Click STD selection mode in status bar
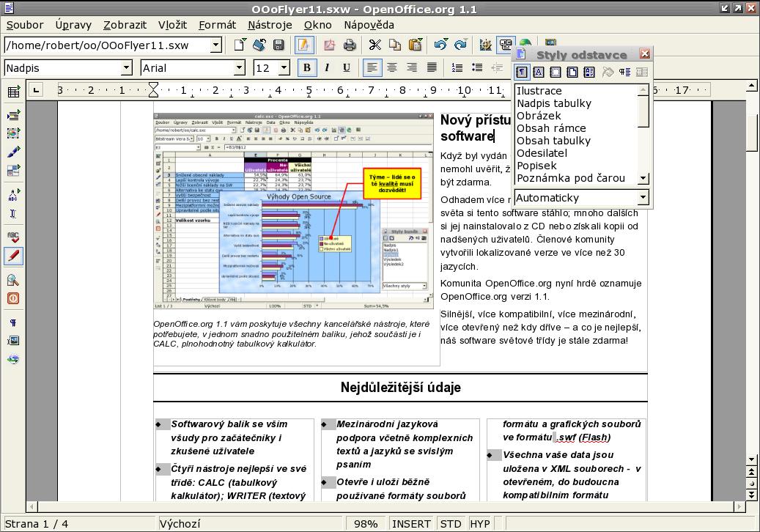 pos(451,524)
